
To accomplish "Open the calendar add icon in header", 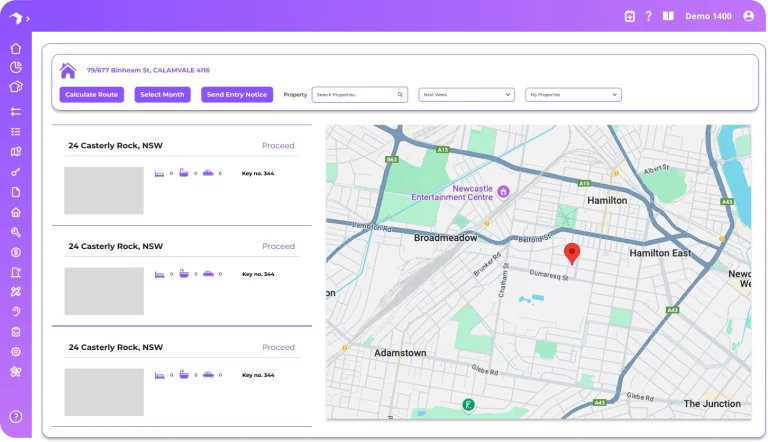I will click(x=629, y=16).
